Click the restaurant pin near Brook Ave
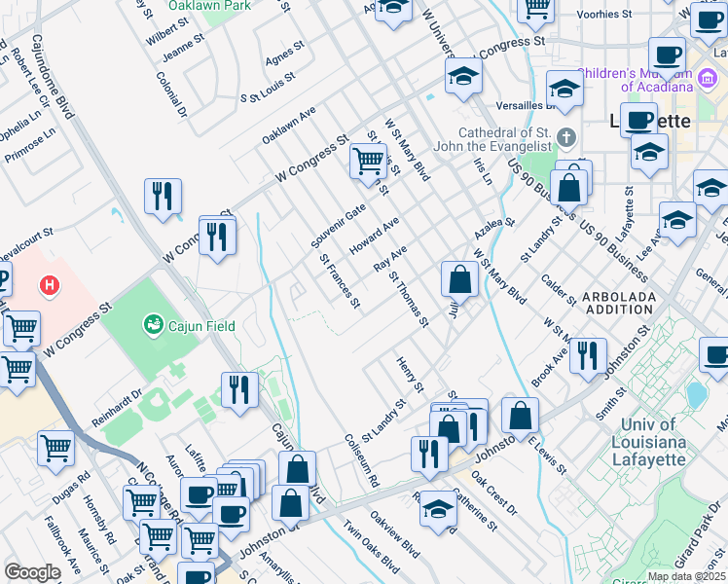 (588, 359)
